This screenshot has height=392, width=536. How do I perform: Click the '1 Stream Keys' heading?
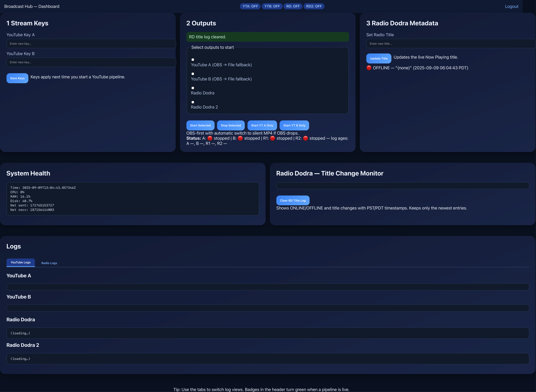pyautogui.click(x=27, y=23)
